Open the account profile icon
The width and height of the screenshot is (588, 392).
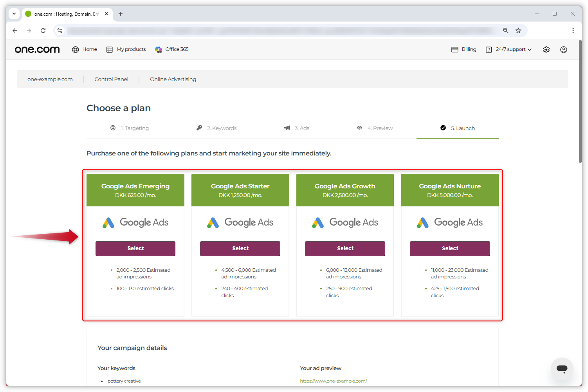[x=564, y=49]
